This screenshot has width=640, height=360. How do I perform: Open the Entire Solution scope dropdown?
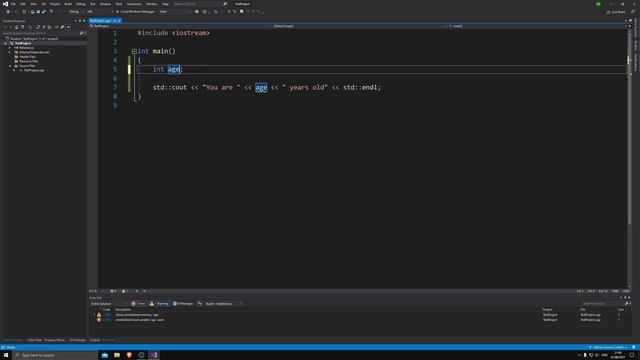[109, 304]
